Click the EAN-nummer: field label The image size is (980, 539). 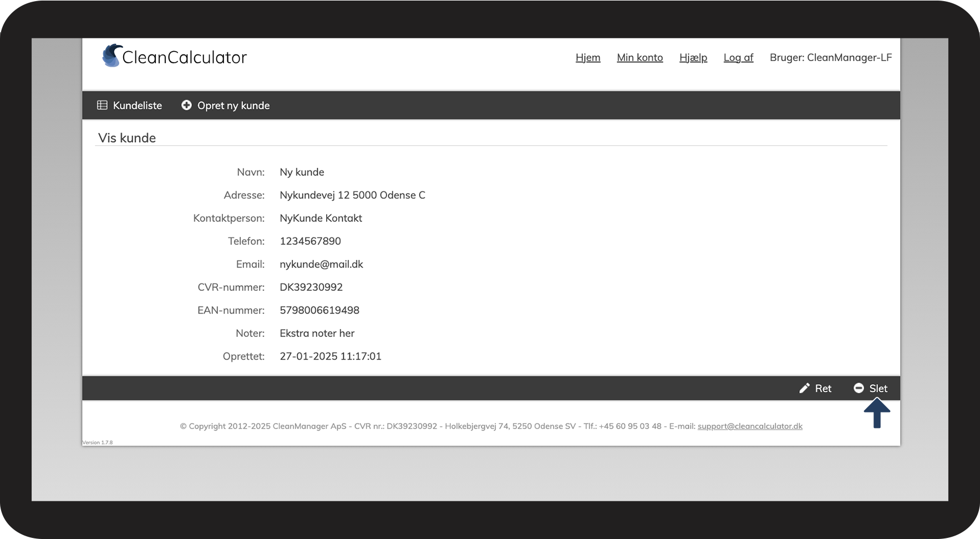231,310
